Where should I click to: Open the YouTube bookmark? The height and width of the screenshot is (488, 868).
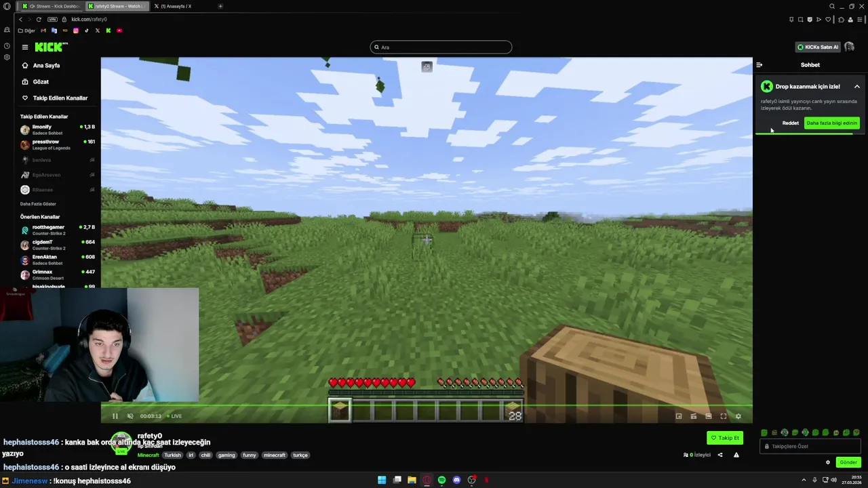pyautogui.click(x=119, y=30)
